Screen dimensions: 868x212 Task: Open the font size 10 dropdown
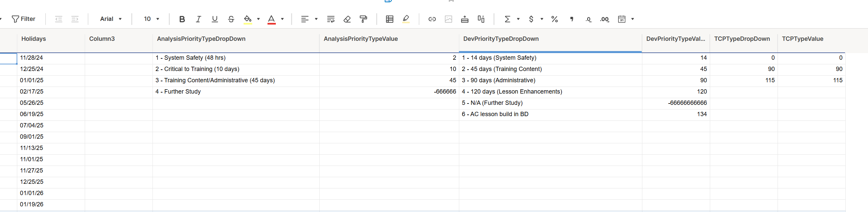151,19
